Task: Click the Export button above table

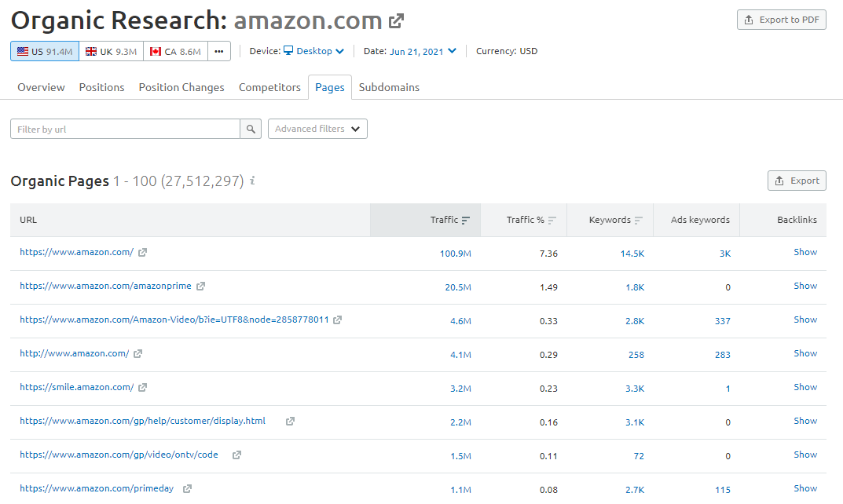Action: click(x=797, y=181)
